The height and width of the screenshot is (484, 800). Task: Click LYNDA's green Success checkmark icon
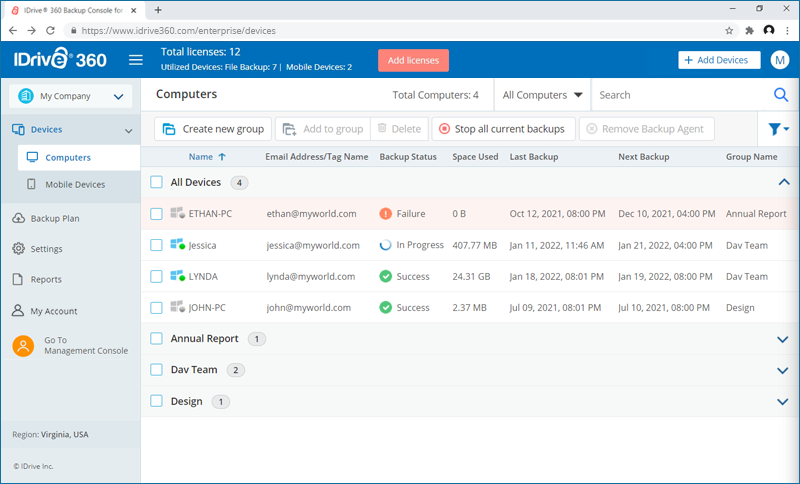coord(386,276)
